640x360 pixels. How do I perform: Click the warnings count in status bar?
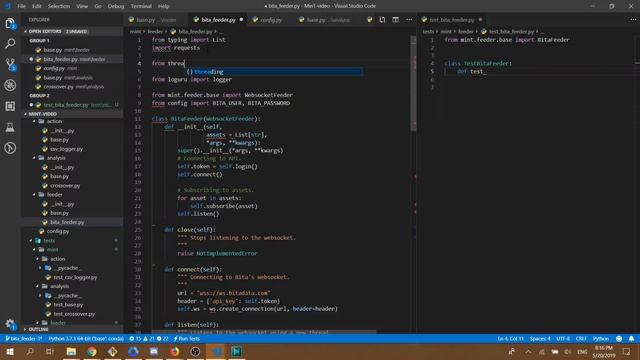click(x=149, y=339)
